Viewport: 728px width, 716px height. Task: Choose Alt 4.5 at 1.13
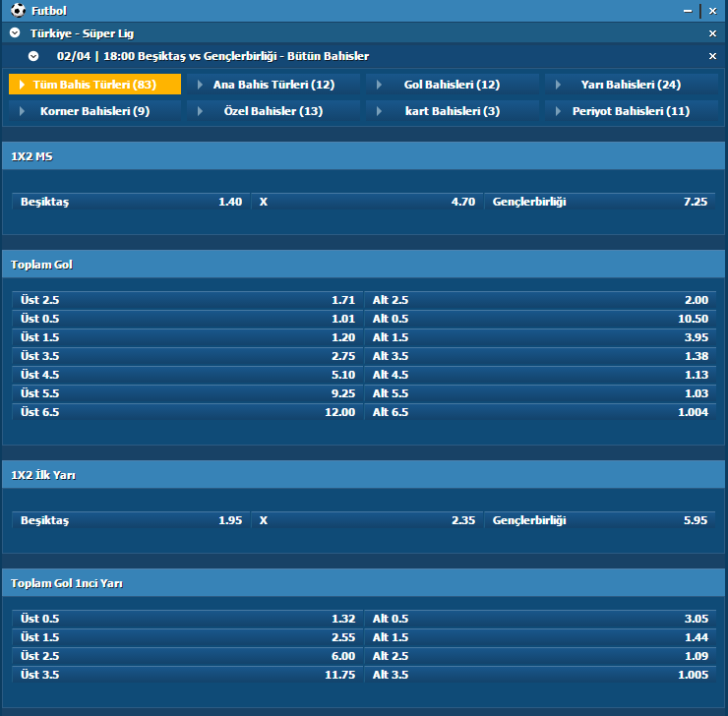coord(540,375)
